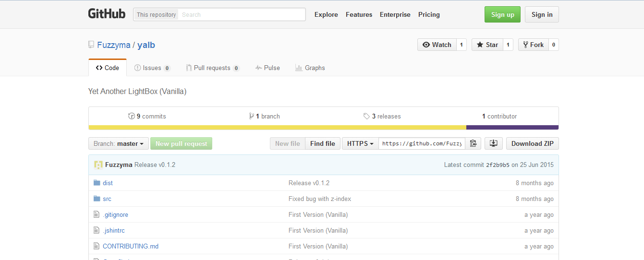Open the 1 branch list

[x=265, y=116]
